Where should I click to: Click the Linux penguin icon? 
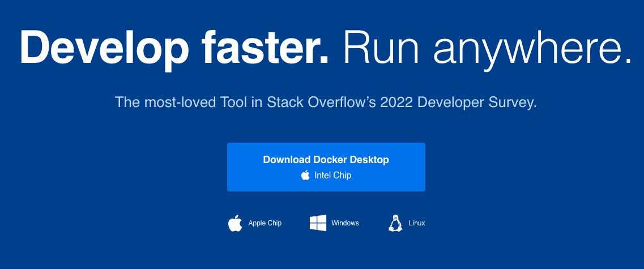[395, 223]
